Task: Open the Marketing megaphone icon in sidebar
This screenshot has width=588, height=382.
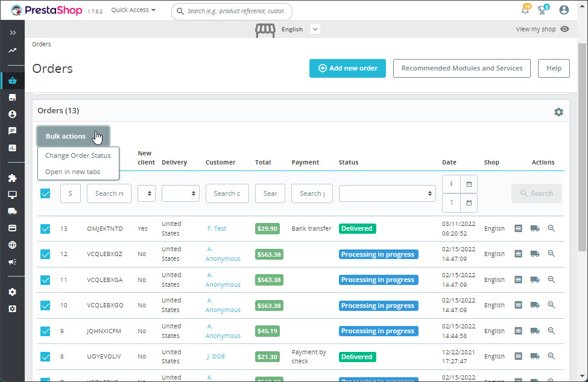Action: (x=13, y=261)
